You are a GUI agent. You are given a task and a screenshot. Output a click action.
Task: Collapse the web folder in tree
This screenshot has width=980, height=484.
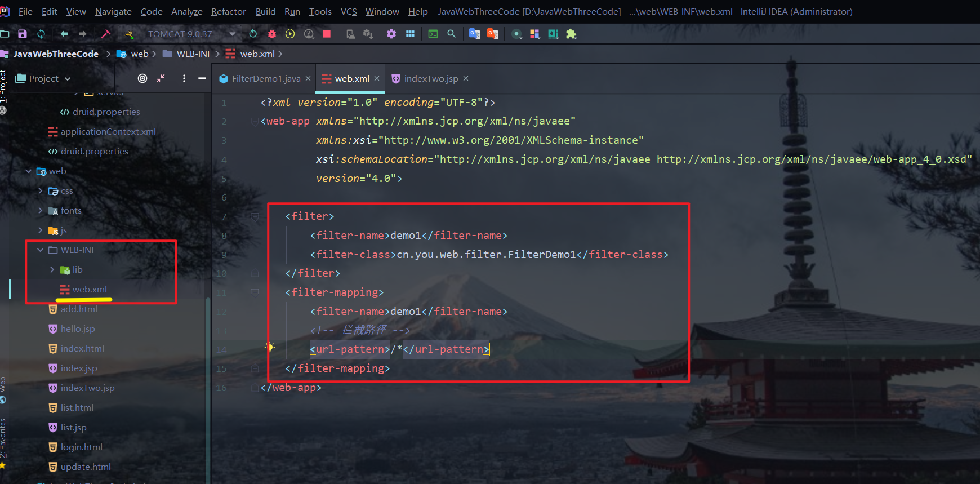[x=28, y=171]
